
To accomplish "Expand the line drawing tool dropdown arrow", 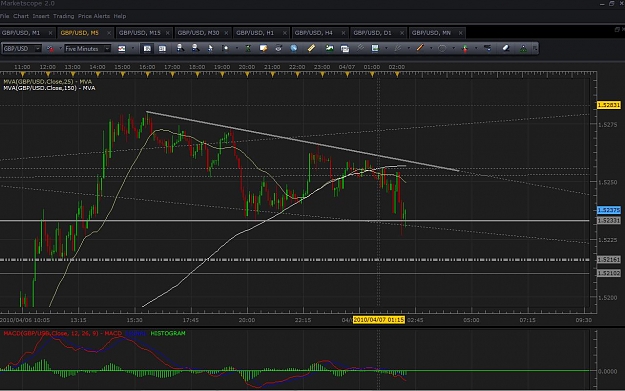I will [431, 48].
